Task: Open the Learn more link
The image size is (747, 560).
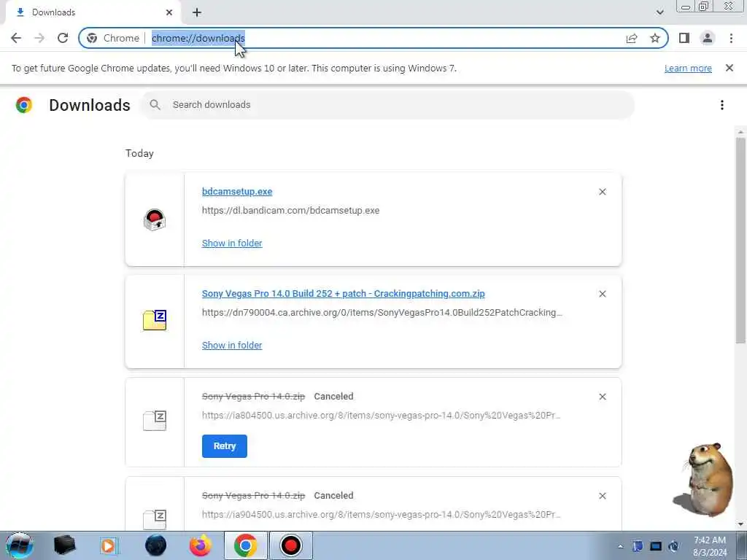Action: 688,68
